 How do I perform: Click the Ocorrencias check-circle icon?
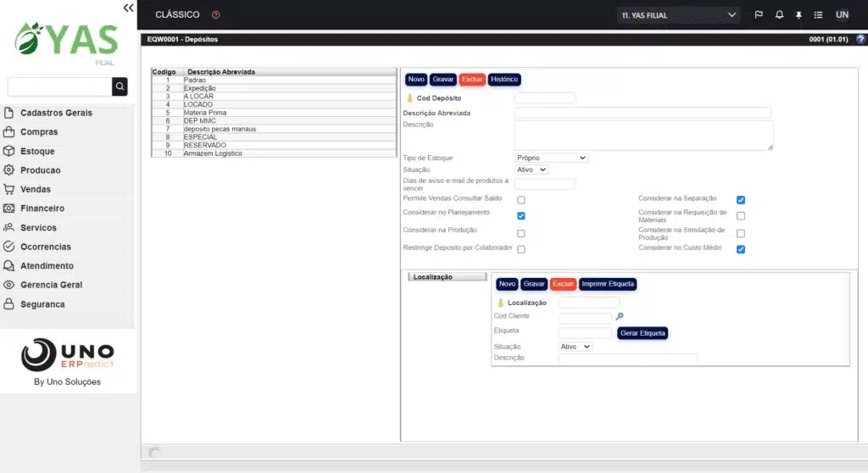pyautogui.click(x=8, y=247)
